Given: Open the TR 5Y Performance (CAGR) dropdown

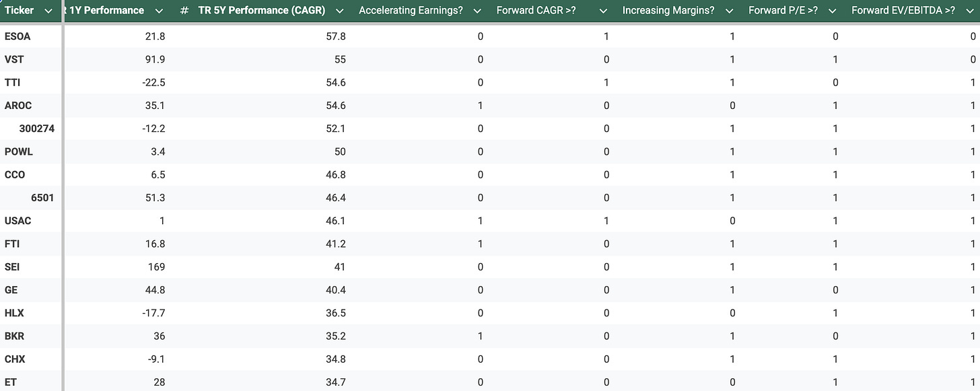Looking at the screenshot, I should pos(339,11).
